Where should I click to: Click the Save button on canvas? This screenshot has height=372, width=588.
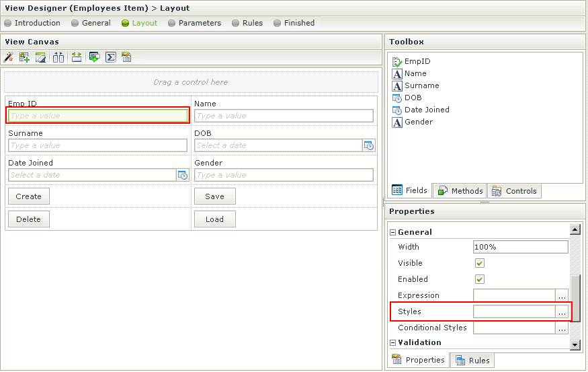(x=215, y=196)
